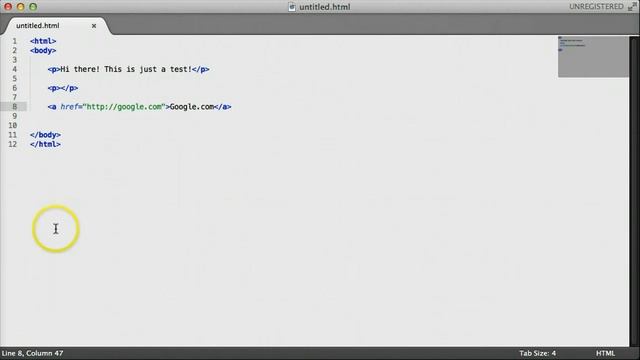Click line number 6 in the gutter
Viewport: 640px width, 360px height.
pyautogui.click(x=15, y=88)
